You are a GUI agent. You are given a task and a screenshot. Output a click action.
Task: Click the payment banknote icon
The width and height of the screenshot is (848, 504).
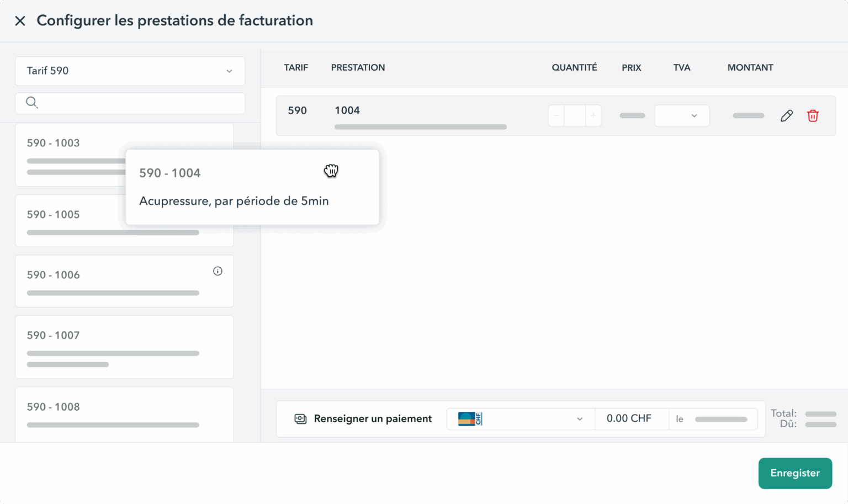pos(300,419)
